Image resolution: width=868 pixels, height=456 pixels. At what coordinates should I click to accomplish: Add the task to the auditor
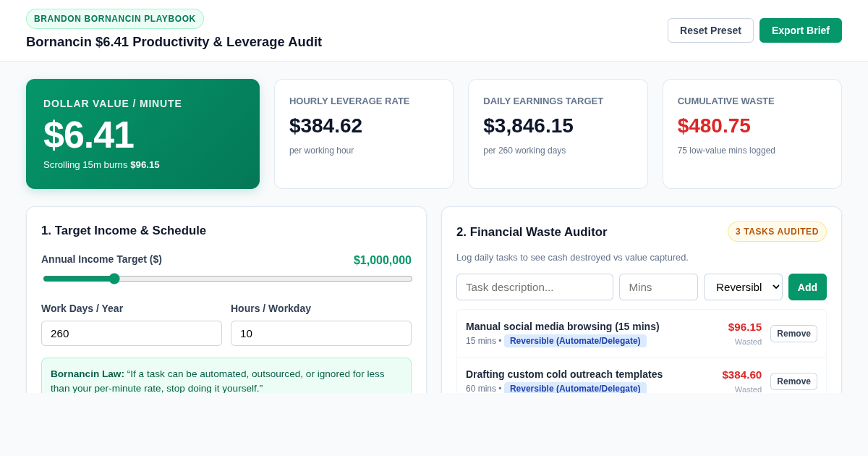point(807,287)
